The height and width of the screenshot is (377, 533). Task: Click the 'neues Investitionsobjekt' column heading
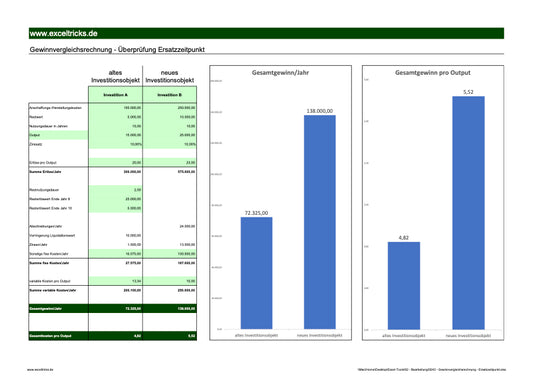pyautogui.click(x=170, y=76)
